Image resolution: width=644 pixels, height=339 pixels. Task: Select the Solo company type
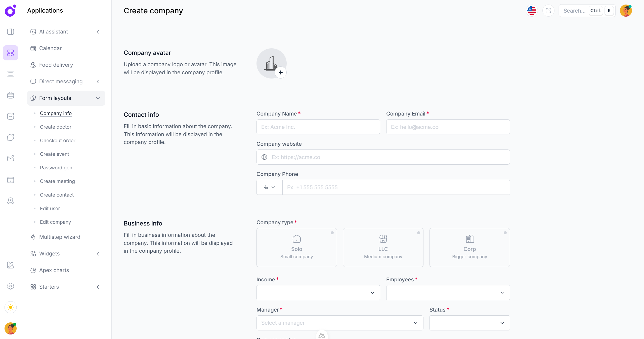coord(296,247)
